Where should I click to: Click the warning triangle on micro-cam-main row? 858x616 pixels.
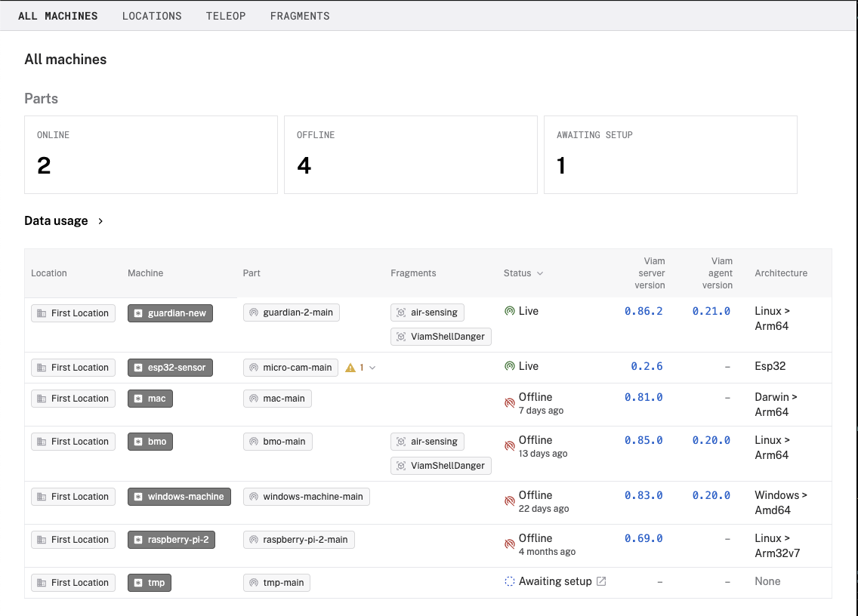[x=350, y=367]
